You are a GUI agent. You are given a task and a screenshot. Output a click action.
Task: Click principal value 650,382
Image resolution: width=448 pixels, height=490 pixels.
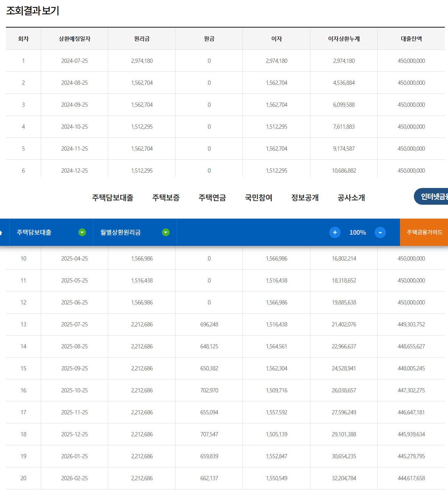[209, 368]
